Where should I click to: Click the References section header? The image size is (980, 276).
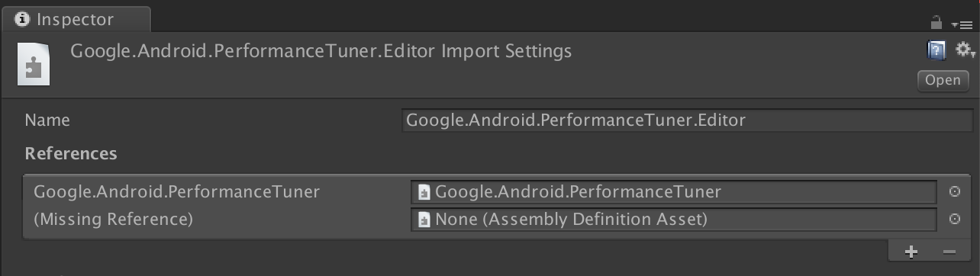[71, 153]
